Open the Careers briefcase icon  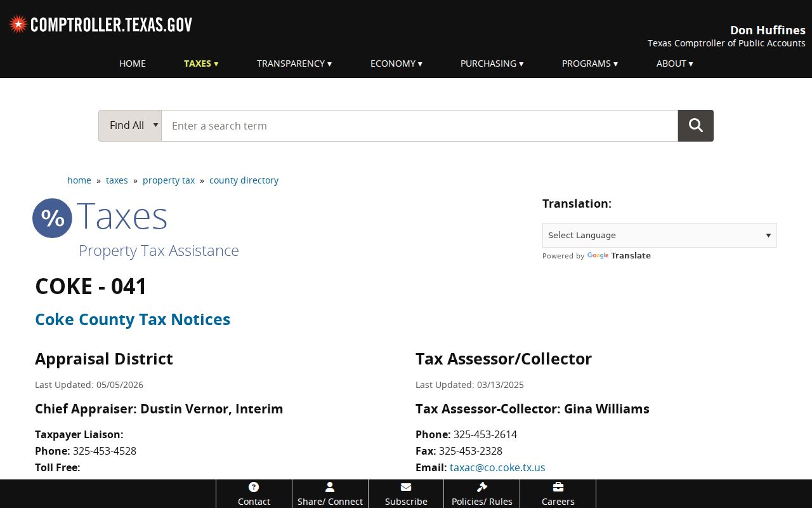(558, 487)
